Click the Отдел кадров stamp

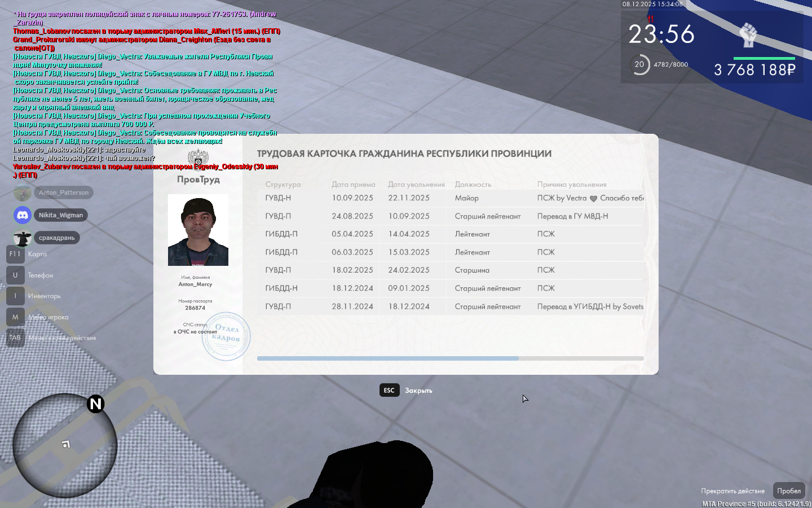point(226,336)
